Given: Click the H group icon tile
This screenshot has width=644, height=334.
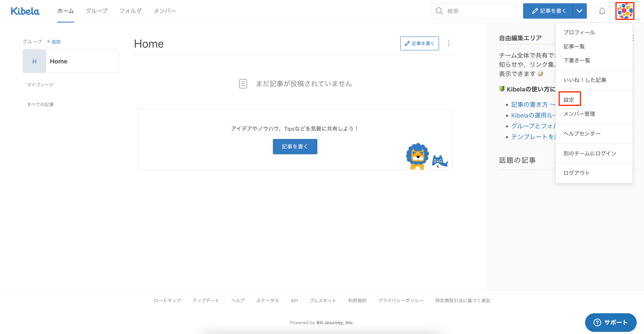Looking at the screenshot, I should pyautogui.click(x=35, y=61).
